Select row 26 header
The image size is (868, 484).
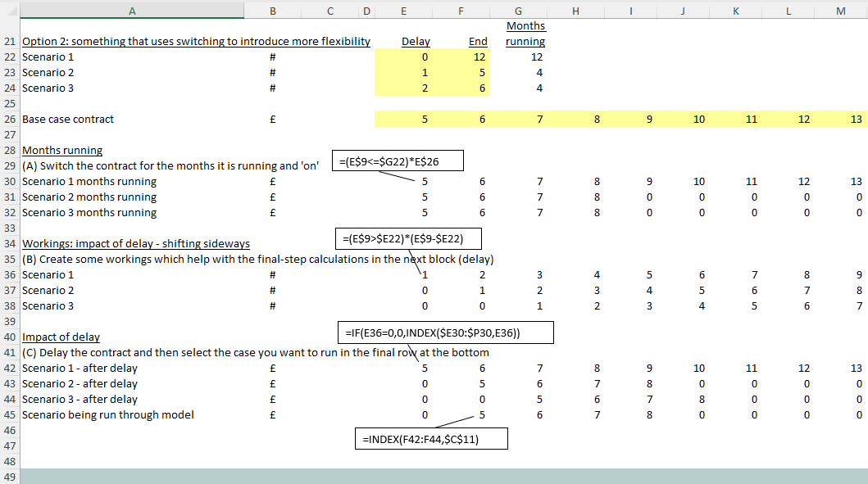(10, 120)
